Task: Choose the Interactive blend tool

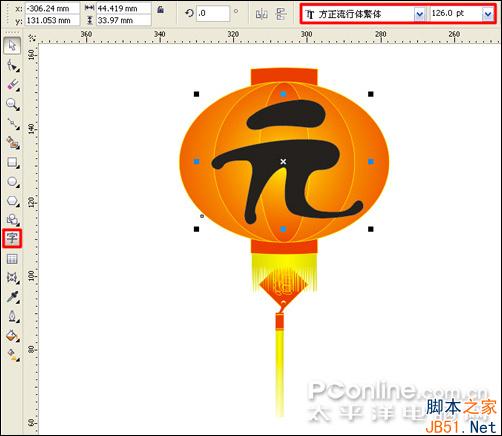Action: 12,277
